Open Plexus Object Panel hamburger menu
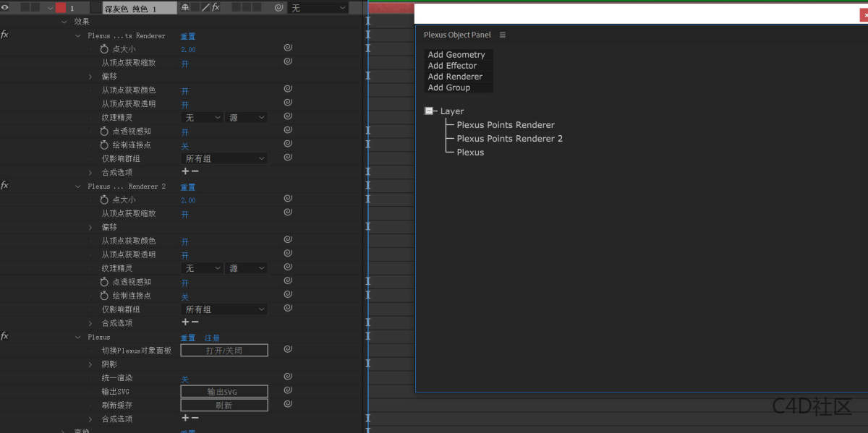 503,35
